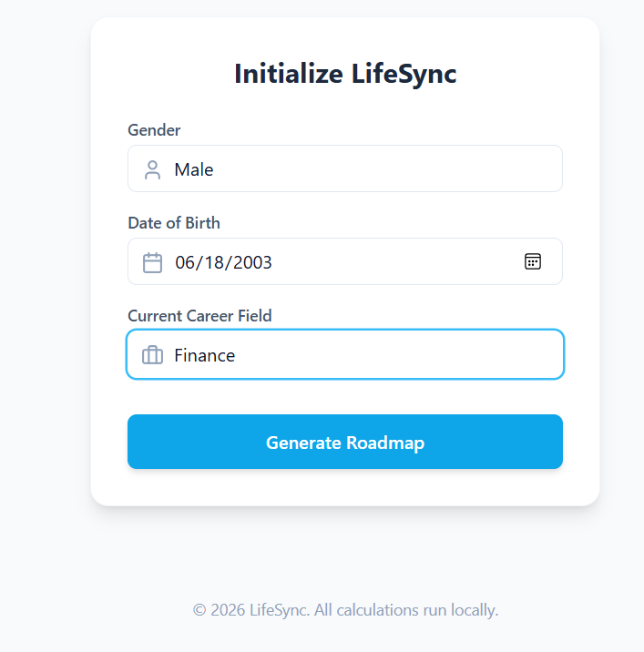
Task: Click into the Finance career text field
Action: click(x=364, y=355)
